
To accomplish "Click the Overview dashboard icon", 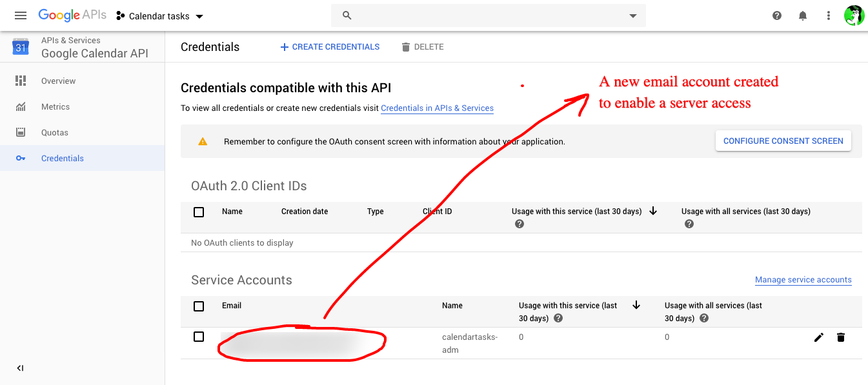I will coord(21,81).
